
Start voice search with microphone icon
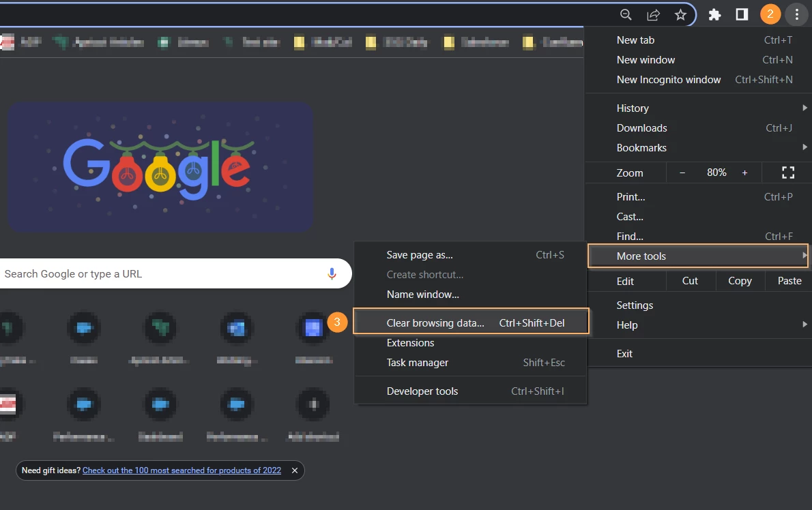point(332,273)
